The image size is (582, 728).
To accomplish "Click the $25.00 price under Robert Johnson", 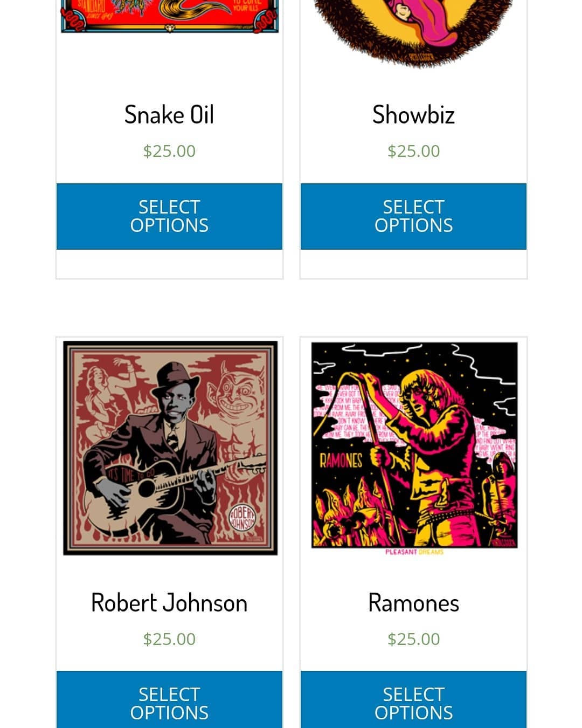I will pyautogui.click(x=169, y=639).
